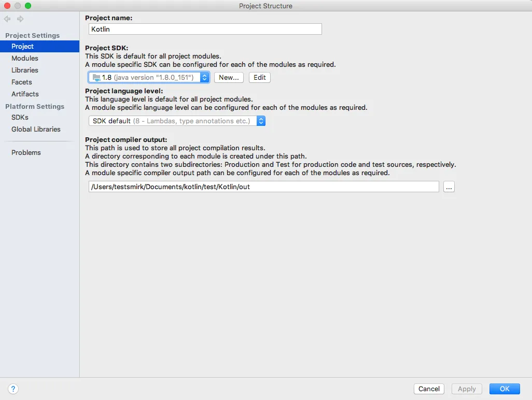
Task: Open Global Libraries under Platform Settings
Action: (x=36, y=129)
